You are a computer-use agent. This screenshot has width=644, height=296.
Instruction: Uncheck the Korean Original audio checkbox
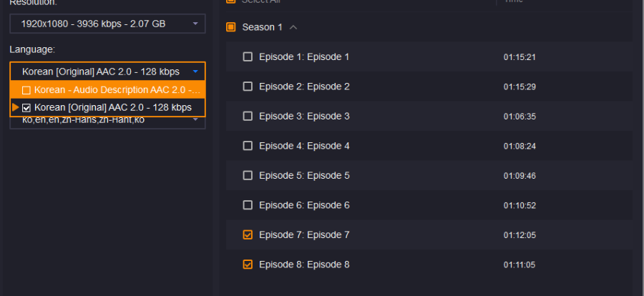[26, 107]
